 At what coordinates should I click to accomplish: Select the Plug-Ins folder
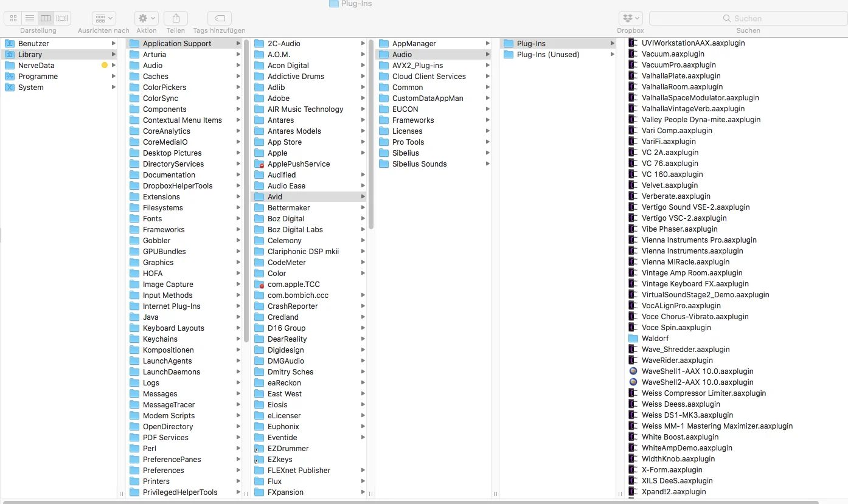pos(558,43)
